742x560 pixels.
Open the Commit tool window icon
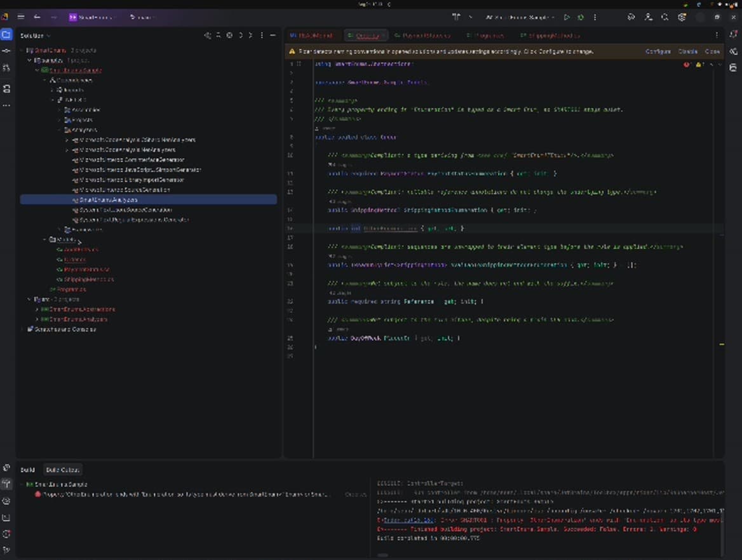[x=6, y=51]
